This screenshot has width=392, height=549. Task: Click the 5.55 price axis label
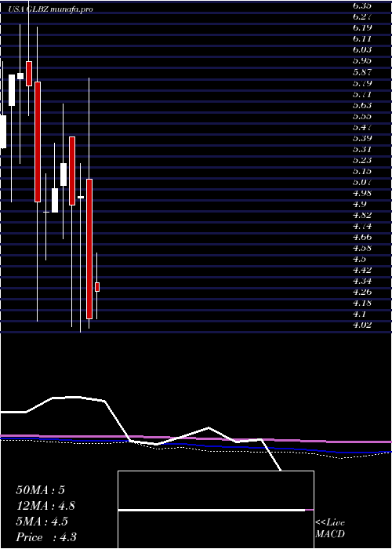[362, 116]
